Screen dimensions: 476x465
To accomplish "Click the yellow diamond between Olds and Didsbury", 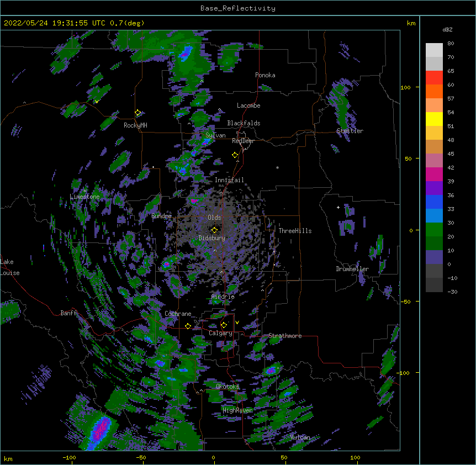I will click(214, 230).
